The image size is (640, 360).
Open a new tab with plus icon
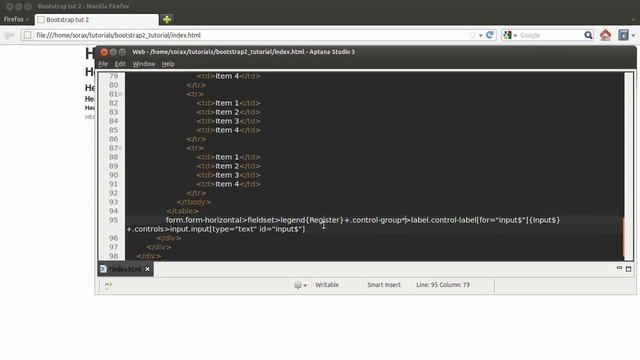167,19
